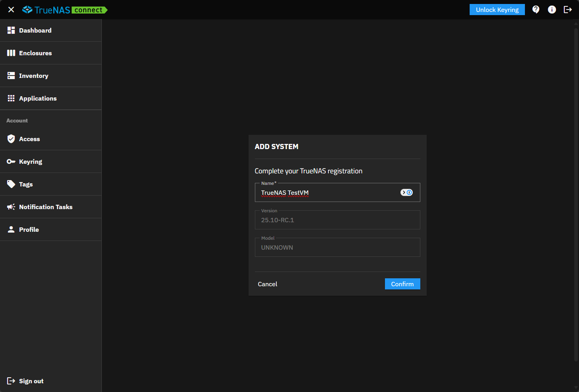The height and width of the screenshot is (392, 579).
Task: Open Access under Account
Action: pos(51,139)
